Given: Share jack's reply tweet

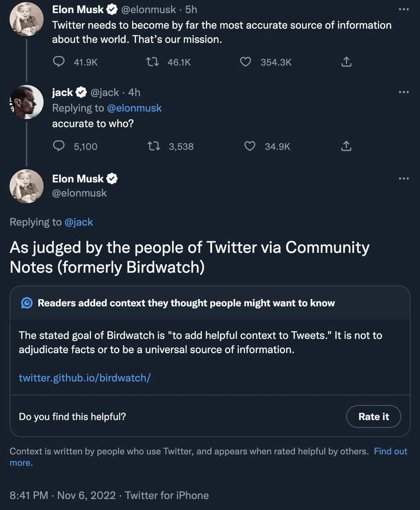Looking at the screenshot, I should [346, 146].
